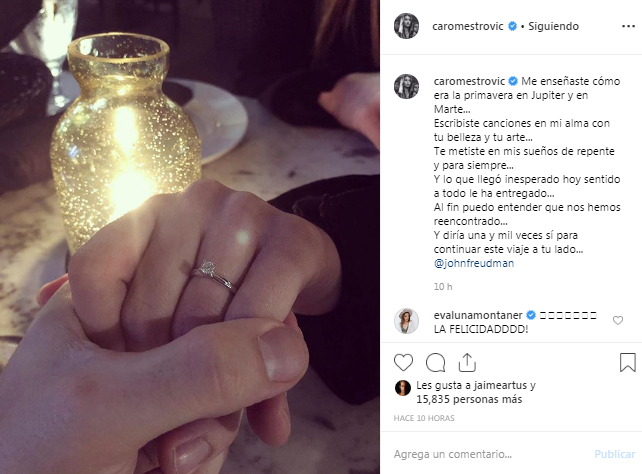Like the post with the heart icon
The image size is (642, 474).
pos(403,363)
